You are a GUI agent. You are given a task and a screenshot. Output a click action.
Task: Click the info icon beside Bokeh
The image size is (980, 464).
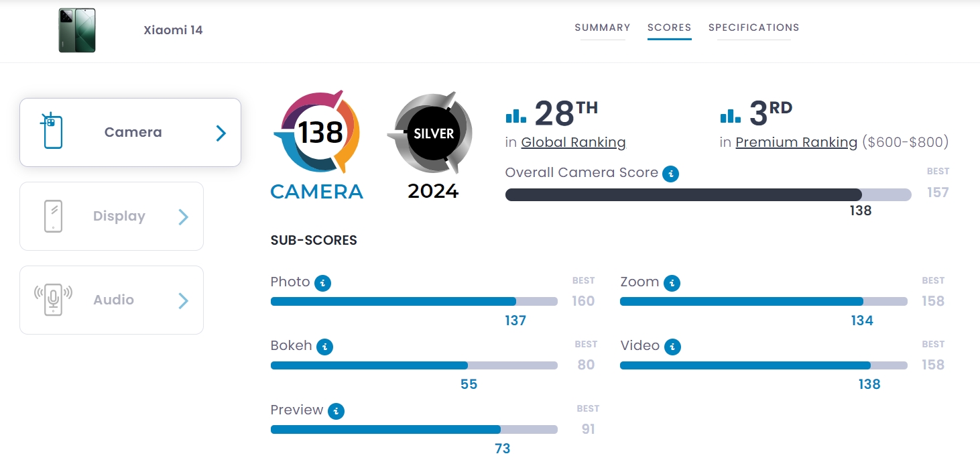[324, 347]
